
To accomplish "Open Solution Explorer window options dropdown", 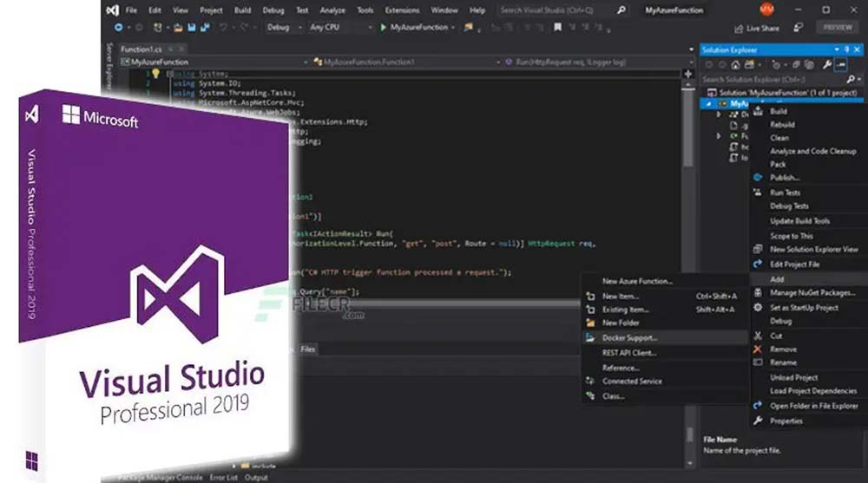I will [x=837, y=49].
